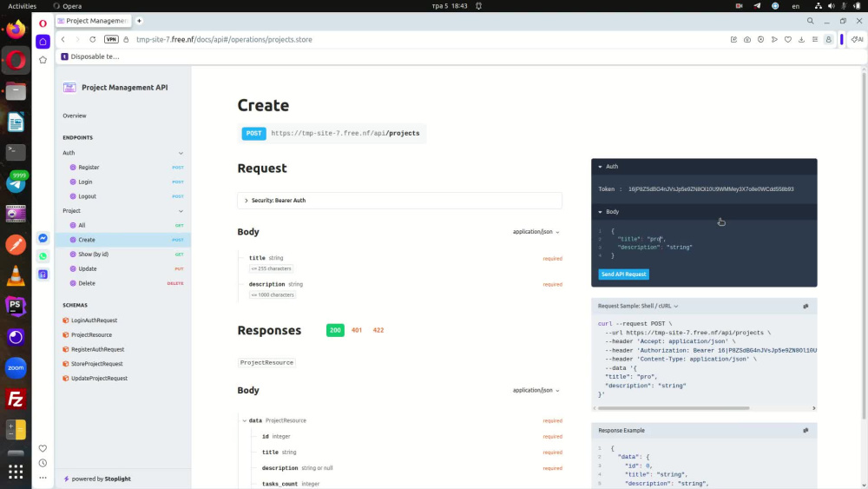
Task: Copy the Response Example
Action: point(806,430)
